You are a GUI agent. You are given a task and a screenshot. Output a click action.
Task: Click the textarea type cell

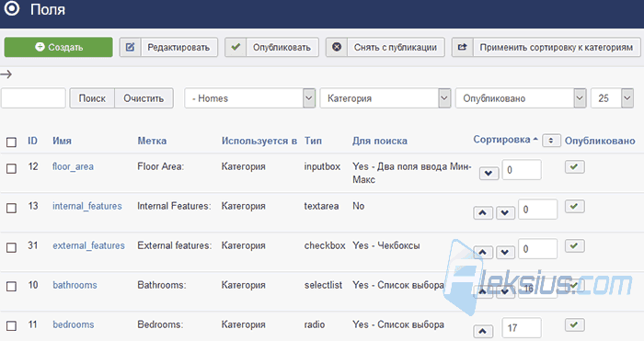(322, 206)
